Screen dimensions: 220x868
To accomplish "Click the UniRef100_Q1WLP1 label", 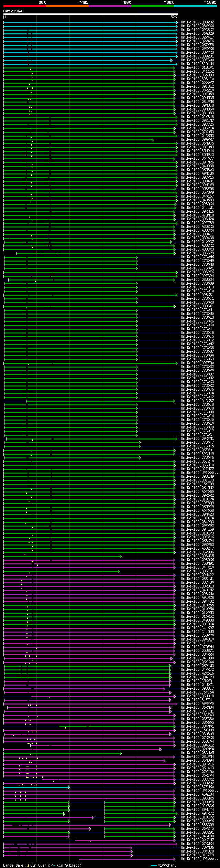I will [197, 68].
